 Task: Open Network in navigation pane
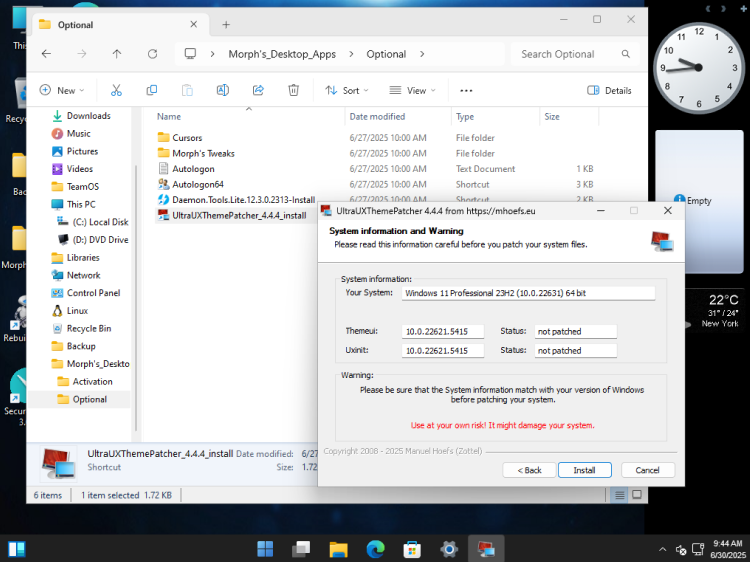84,275
